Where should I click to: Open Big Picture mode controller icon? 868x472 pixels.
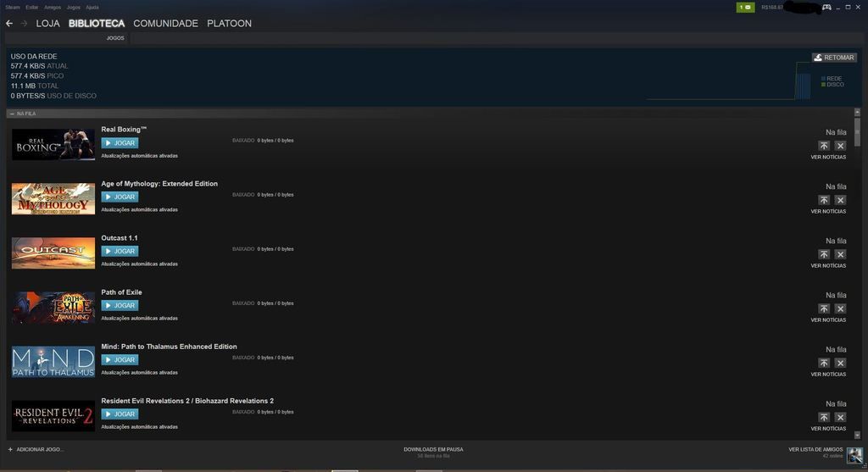coord(826,8)
